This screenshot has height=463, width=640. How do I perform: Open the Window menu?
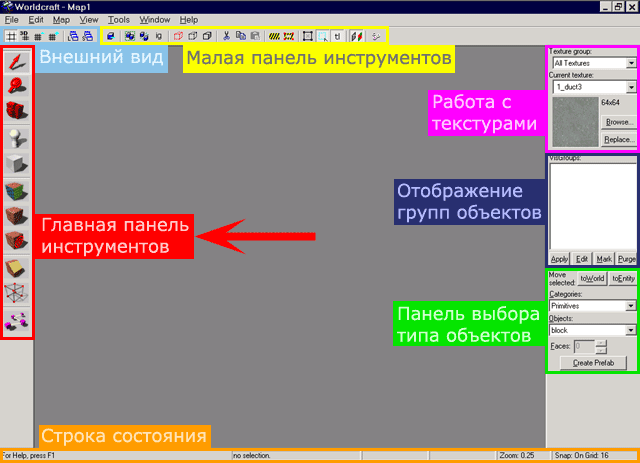point(155,20)
